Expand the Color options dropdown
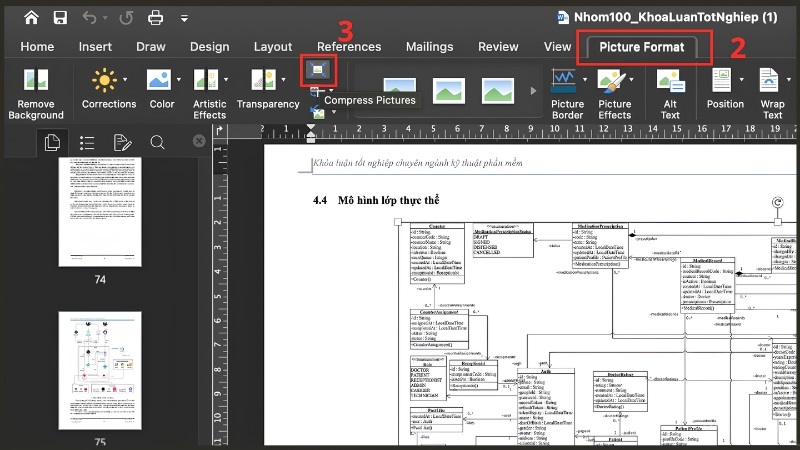 [179, 80]
